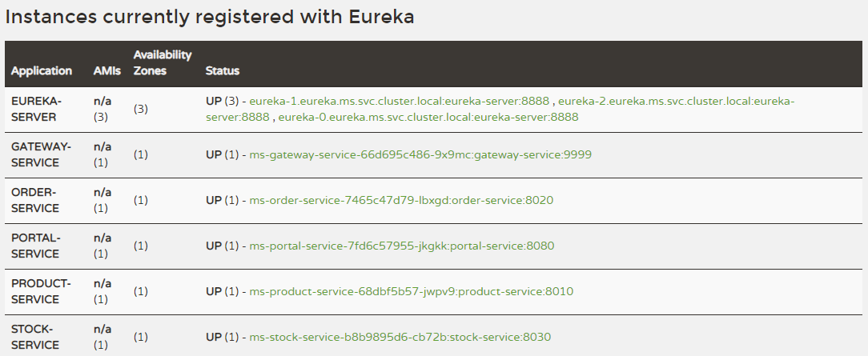Open the ms-gateway-service instance link on port 9999
This screenshot has width=868, height=356.
tap(420, 154)
